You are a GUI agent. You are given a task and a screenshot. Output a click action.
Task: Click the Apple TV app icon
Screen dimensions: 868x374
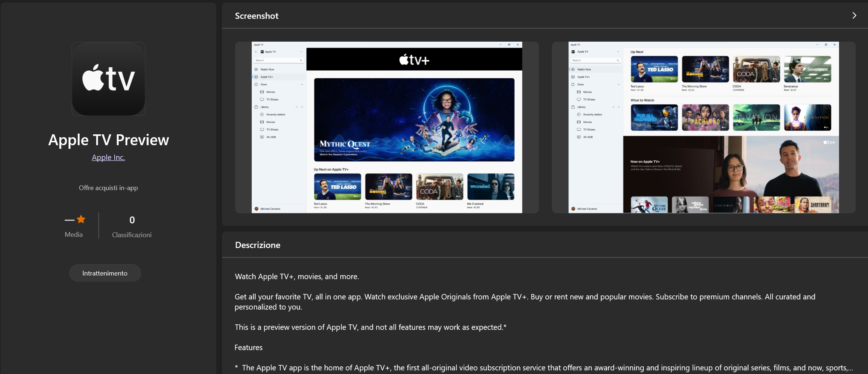tap(109, 79)
